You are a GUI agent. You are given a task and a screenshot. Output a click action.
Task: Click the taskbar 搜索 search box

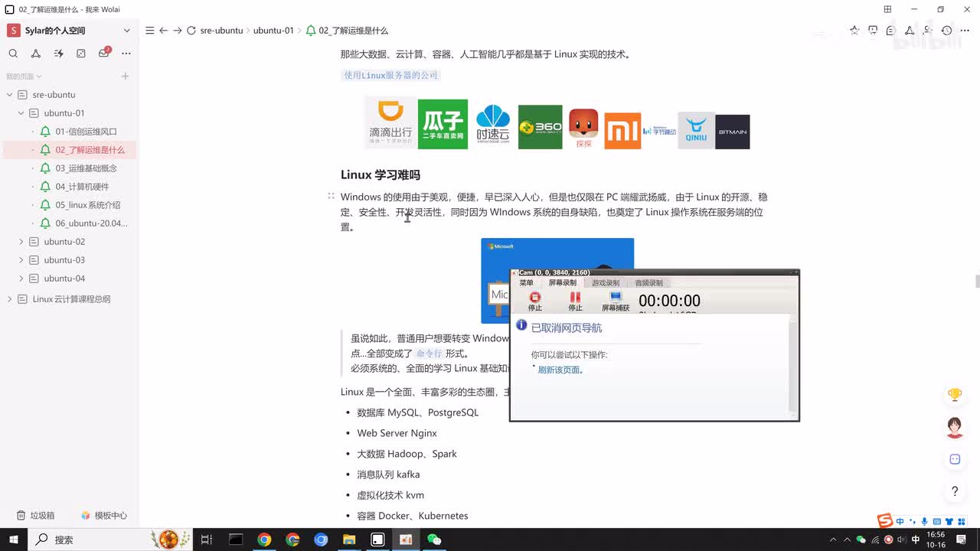pos(111,540)
